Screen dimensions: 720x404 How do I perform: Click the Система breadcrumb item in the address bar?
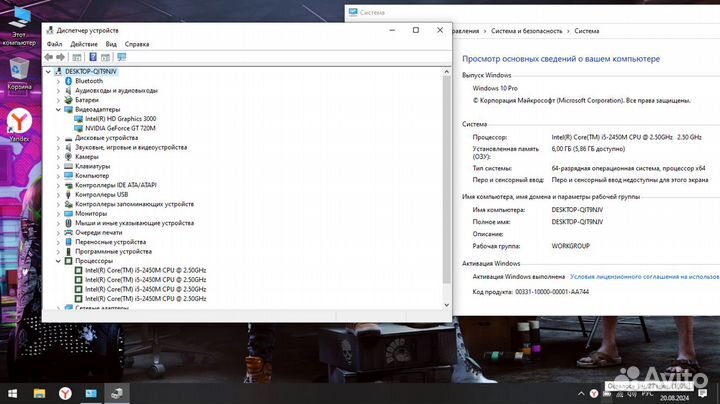pos(586,31)
